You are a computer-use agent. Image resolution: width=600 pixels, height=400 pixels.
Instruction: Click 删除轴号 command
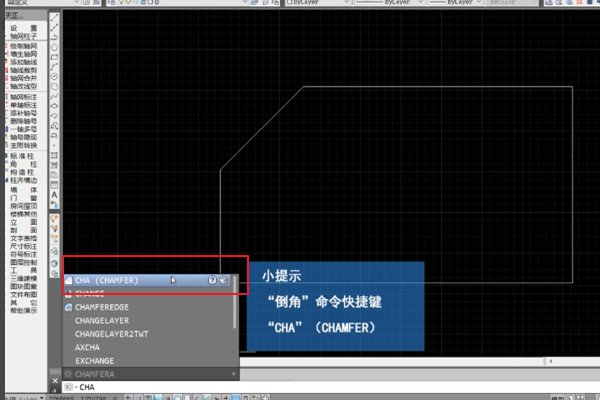24,121
